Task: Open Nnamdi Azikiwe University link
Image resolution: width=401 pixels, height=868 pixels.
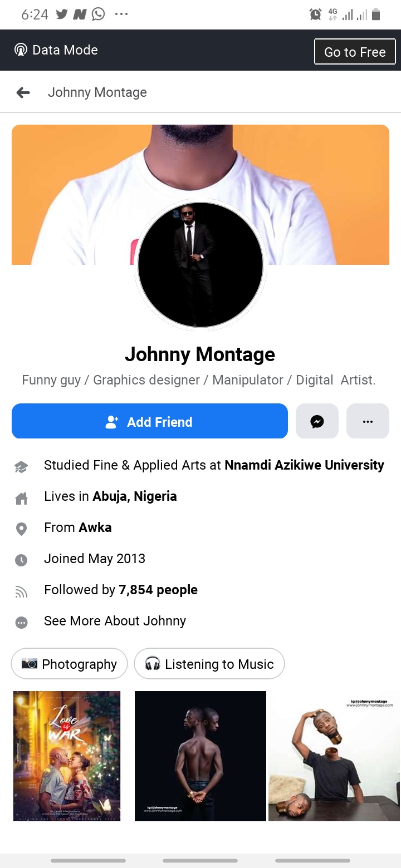Action: pyautogui.click(x=304, y=465)
